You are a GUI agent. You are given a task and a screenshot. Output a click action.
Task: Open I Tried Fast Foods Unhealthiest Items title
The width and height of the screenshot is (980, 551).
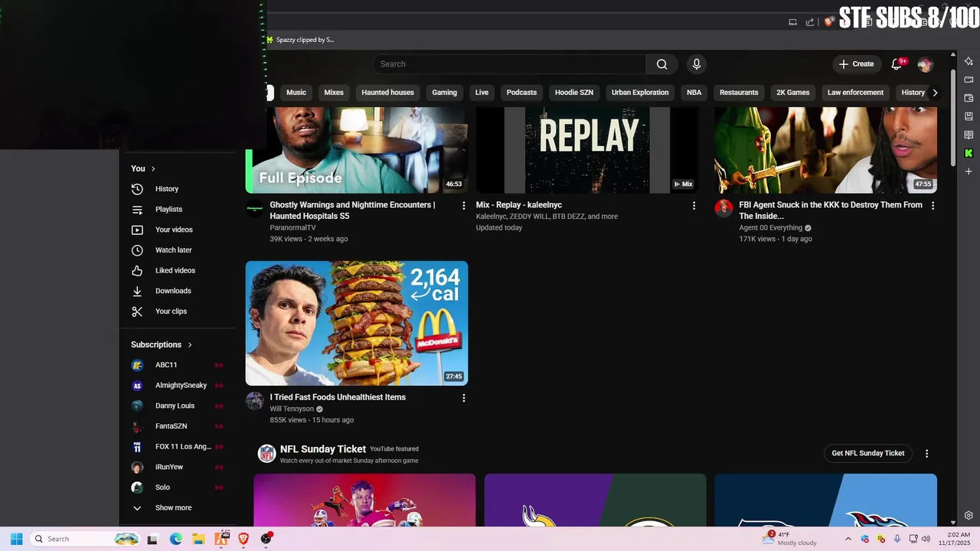click(x=338, y=397)
